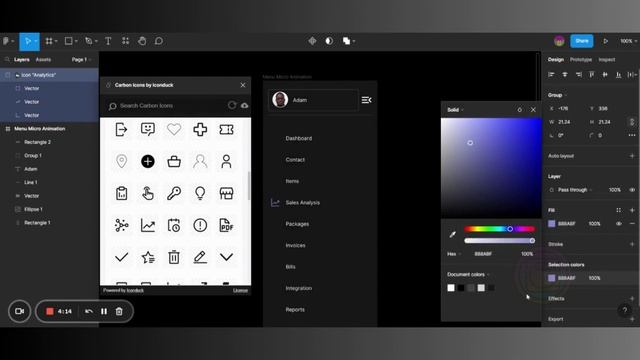Click the eyedropper in color picker

pos(452,234)
